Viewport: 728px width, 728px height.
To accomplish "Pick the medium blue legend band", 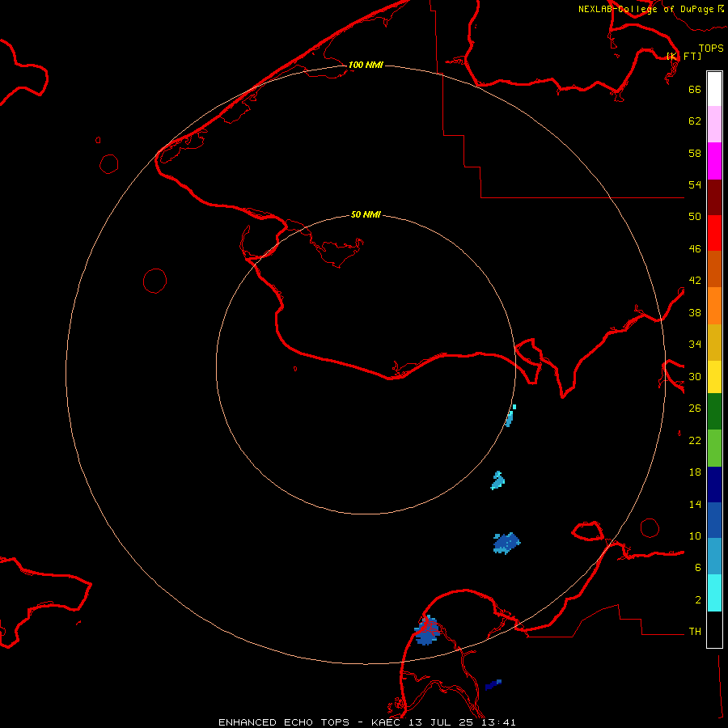I will click(x=714, y=520).
